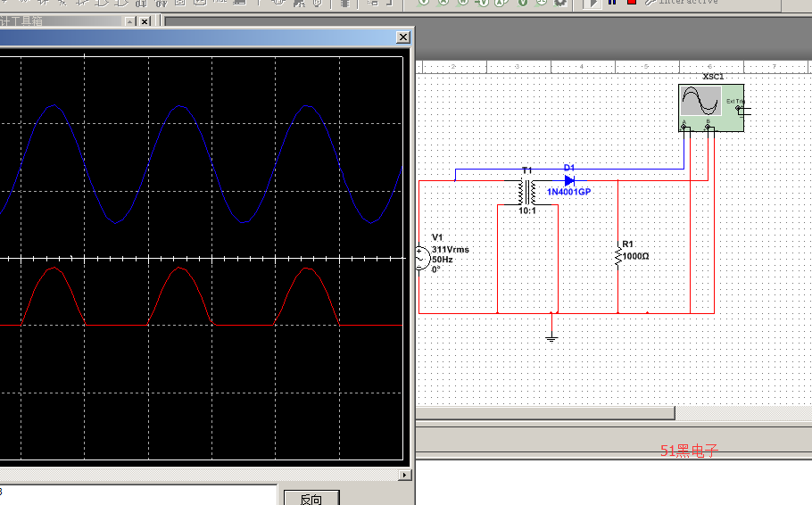Select the 311Vrms source value
Screen dimensions: 812x505
tap(450, 250)
